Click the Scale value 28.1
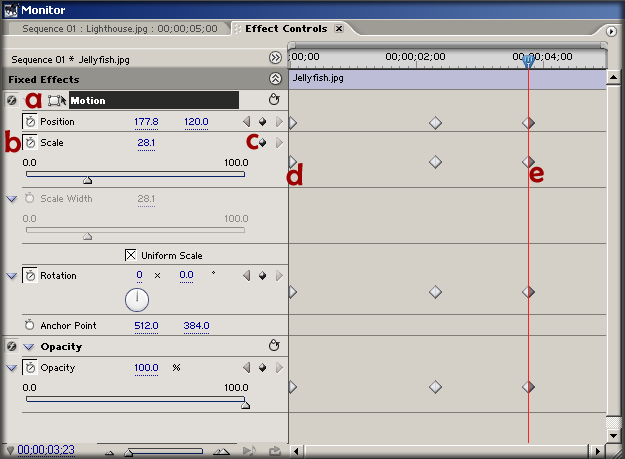This screenshot has width=625, height=459. point(146,143)
